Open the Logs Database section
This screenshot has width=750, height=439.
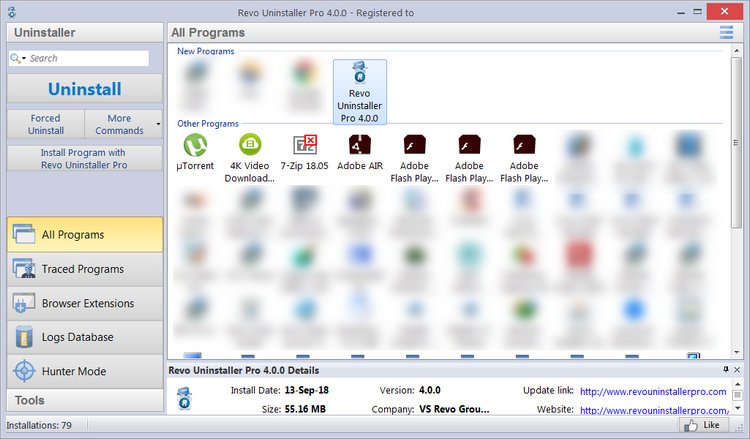pos(85,337)
